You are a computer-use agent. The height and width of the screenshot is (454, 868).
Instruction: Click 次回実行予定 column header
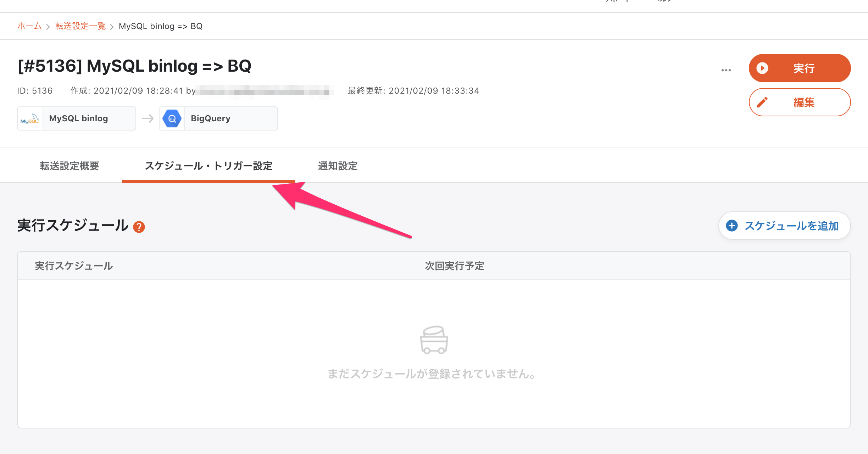point(455,266)
